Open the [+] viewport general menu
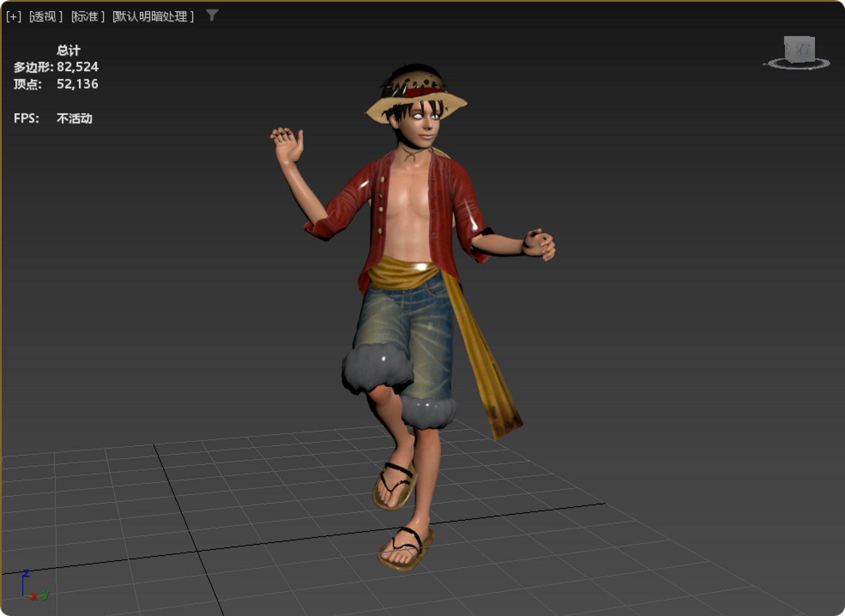This screenshot has width=845, height=616. point(13,16)
